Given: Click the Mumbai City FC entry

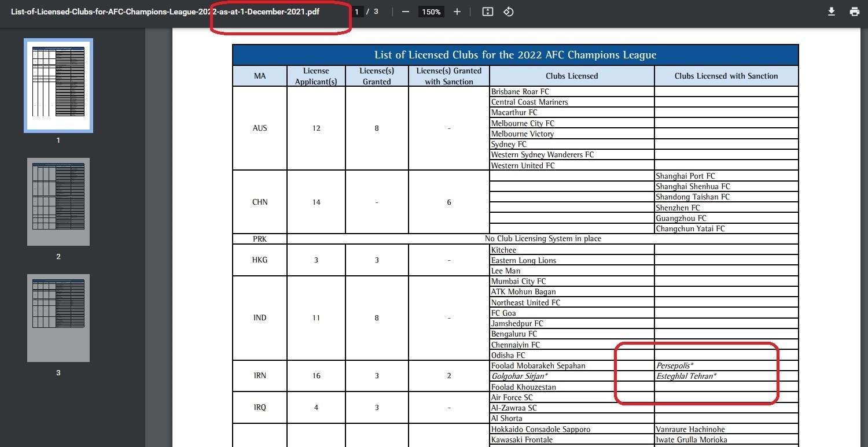Looking at the screenshot, I should tap(518, 281).
